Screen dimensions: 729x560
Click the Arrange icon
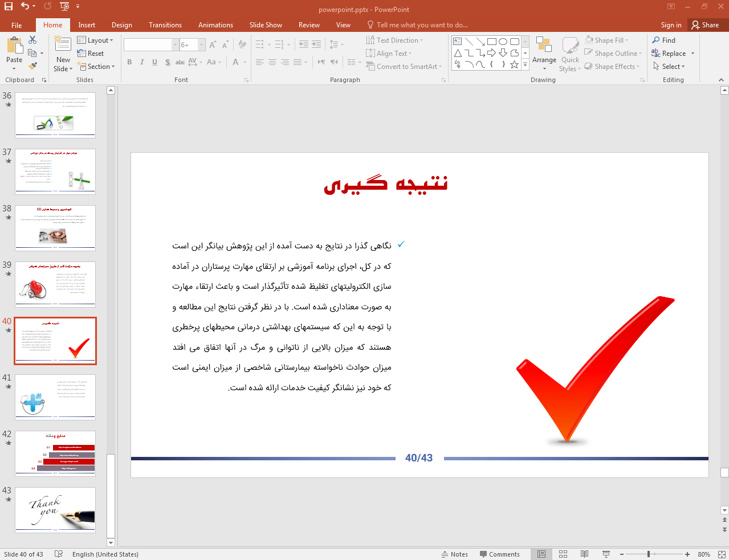tap(544, 46)
